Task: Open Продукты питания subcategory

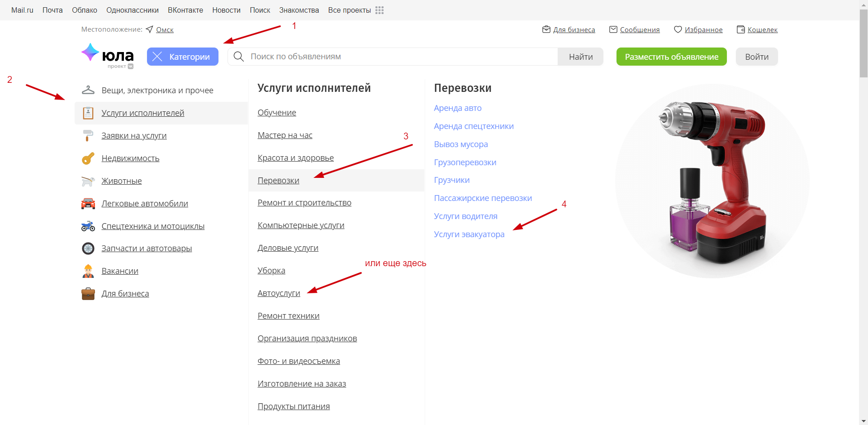Action: 294,406
